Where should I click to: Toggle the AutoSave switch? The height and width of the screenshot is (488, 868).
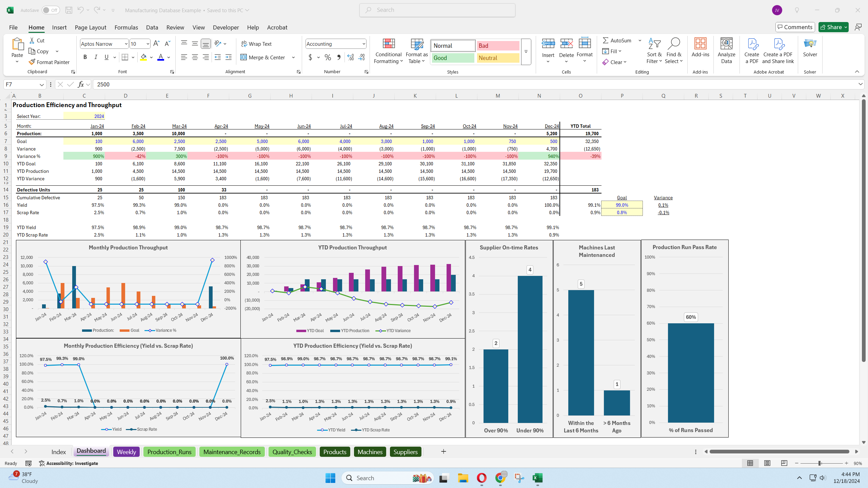tap(51, 10)
